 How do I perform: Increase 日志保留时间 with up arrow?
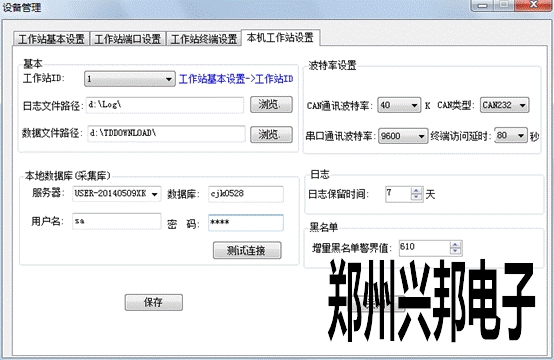417,191
